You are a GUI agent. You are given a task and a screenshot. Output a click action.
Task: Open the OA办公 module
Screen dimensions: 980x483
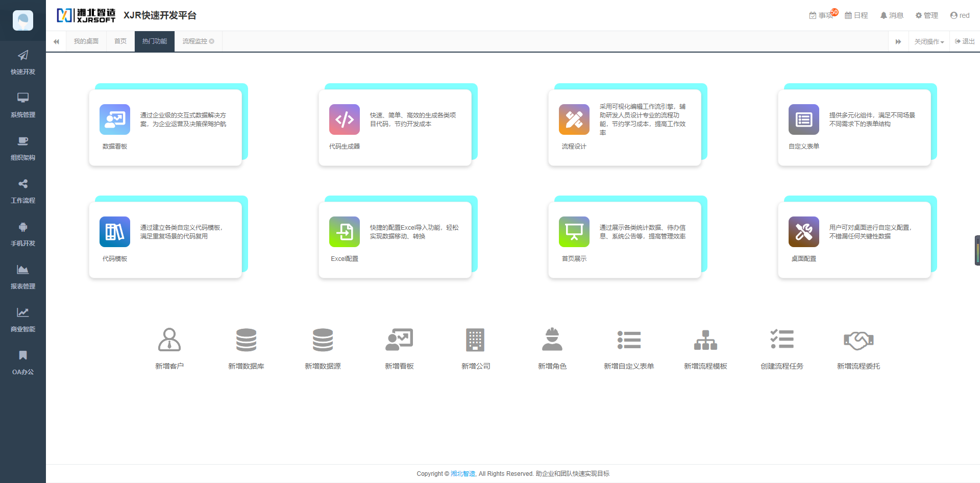click(x=22, y=363)
